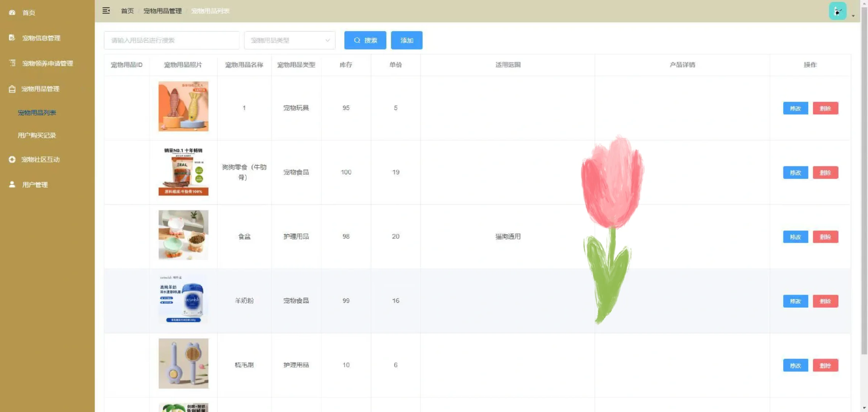
Task: Click the 宠物领养申请管理 list icon
Action: [x=11, y=63]
